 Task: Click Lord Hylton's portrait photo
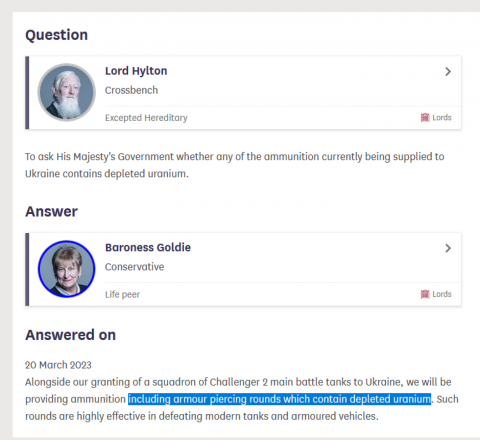[x=67, y=92]
